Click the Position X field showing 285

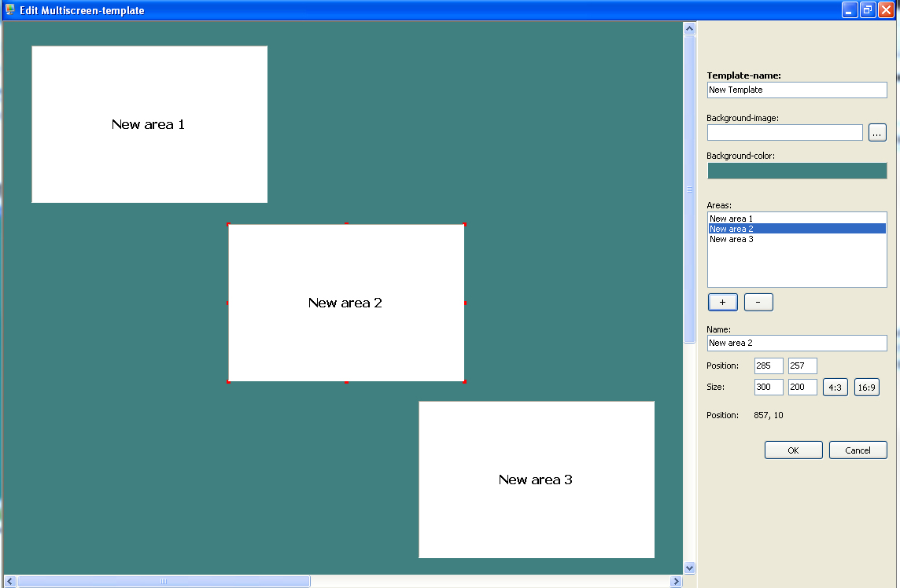click(769, 366)
